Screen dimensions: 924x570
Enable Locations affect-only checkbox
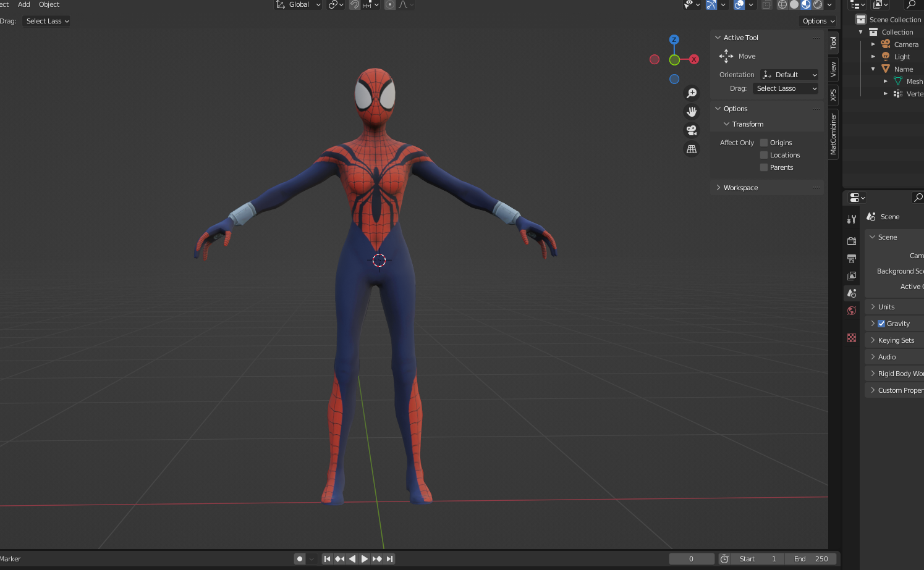point(764,155)
